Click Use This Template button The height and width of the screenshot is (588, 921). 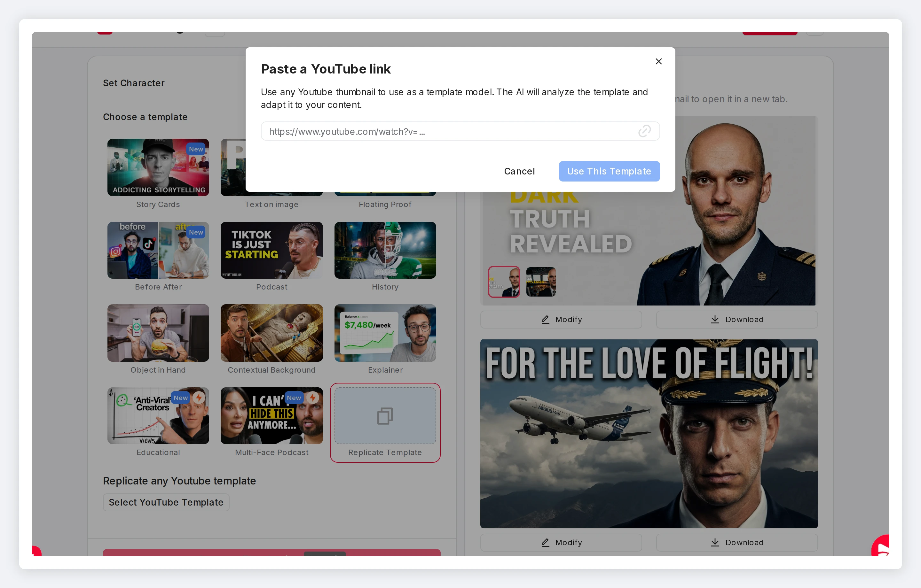(609, 171)
